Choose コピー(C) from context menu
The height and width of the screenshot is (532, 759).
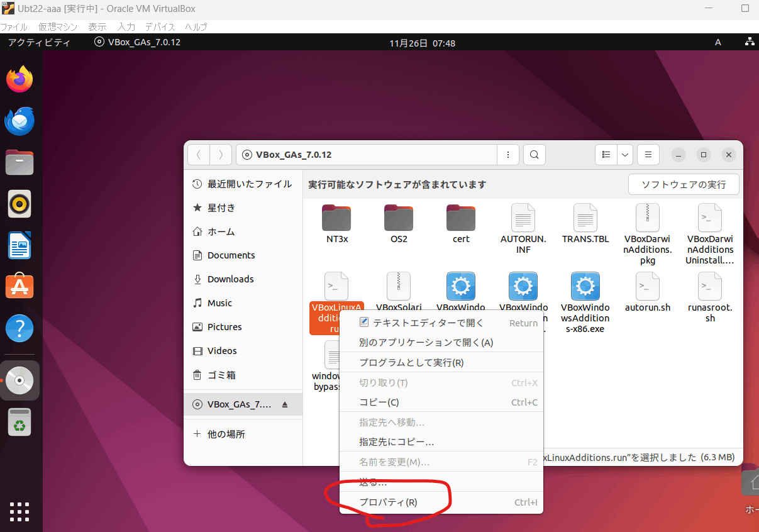[441, 402]
